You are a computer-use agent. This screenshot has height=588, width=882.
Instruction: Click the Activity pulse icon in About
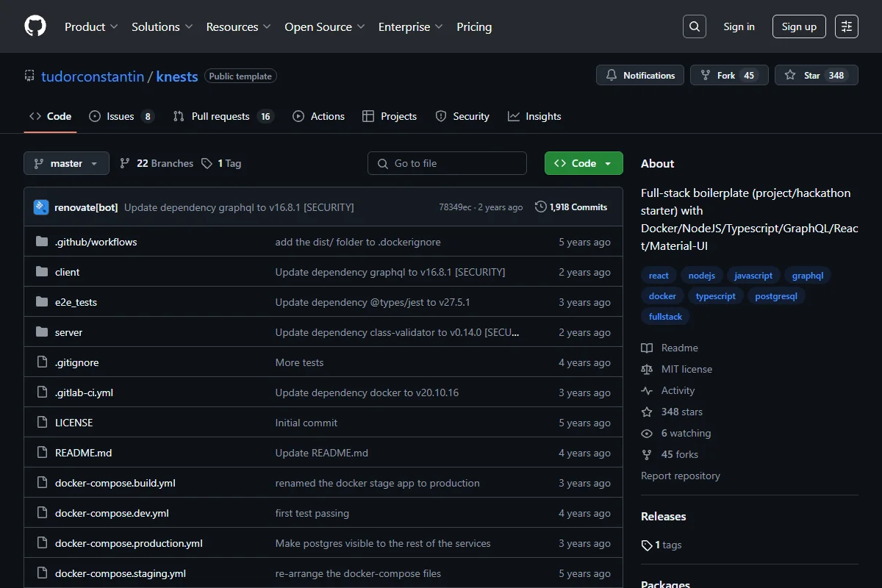click(x=647, y=390)
